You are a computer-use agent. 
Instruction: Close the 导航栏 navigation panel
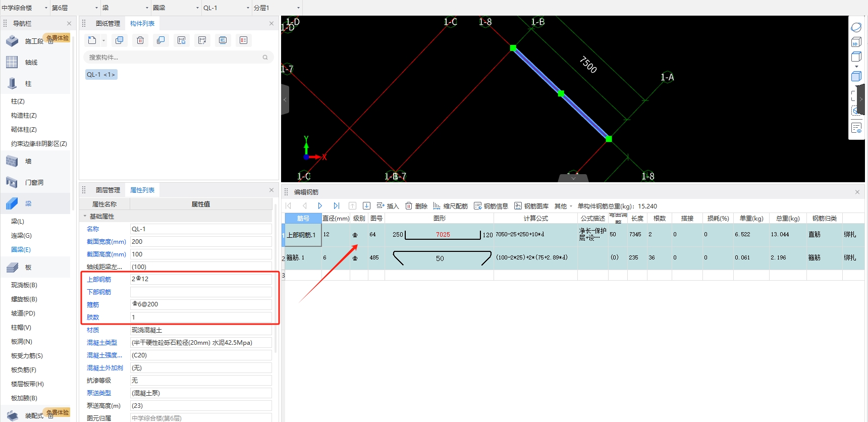[x=69, y=24]
